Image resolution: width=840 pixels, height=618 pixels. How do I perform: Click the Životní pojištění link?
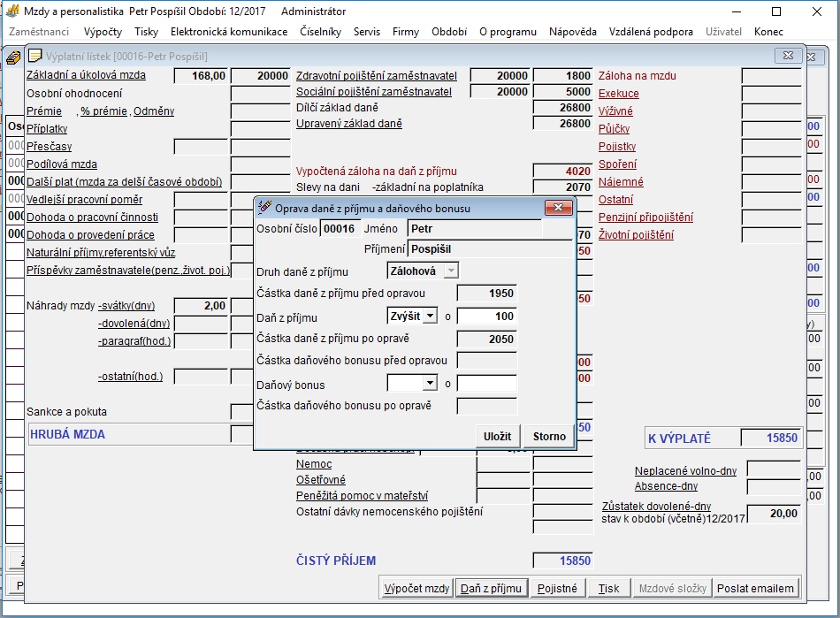pyautogui.click(x=636, y=234)
